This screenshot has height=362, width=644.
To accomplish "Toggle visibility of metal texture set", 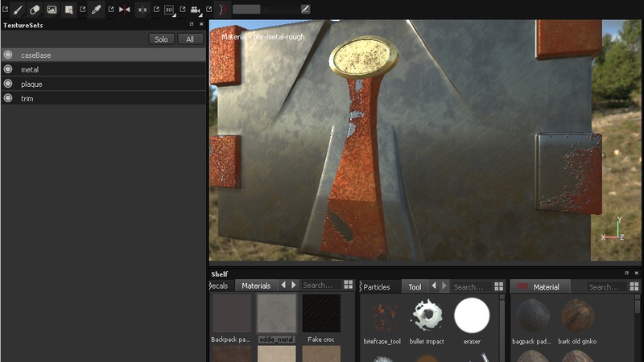I will point(8,69).
